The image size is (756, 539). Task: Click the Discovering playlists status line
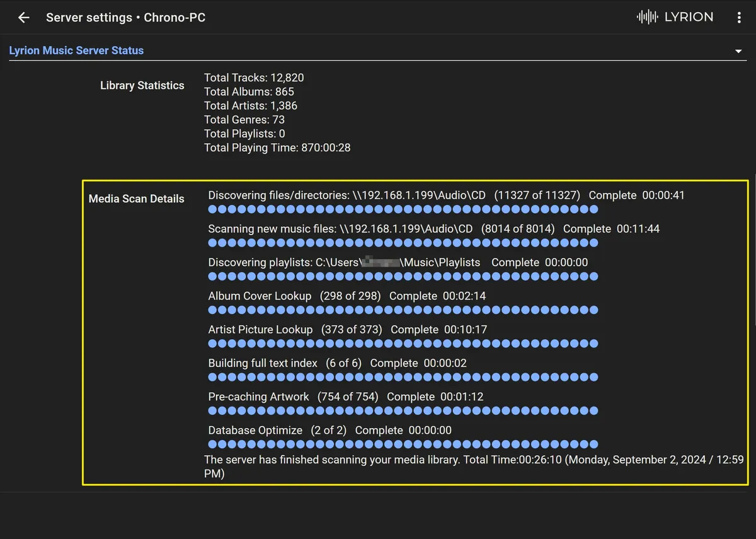398,262
